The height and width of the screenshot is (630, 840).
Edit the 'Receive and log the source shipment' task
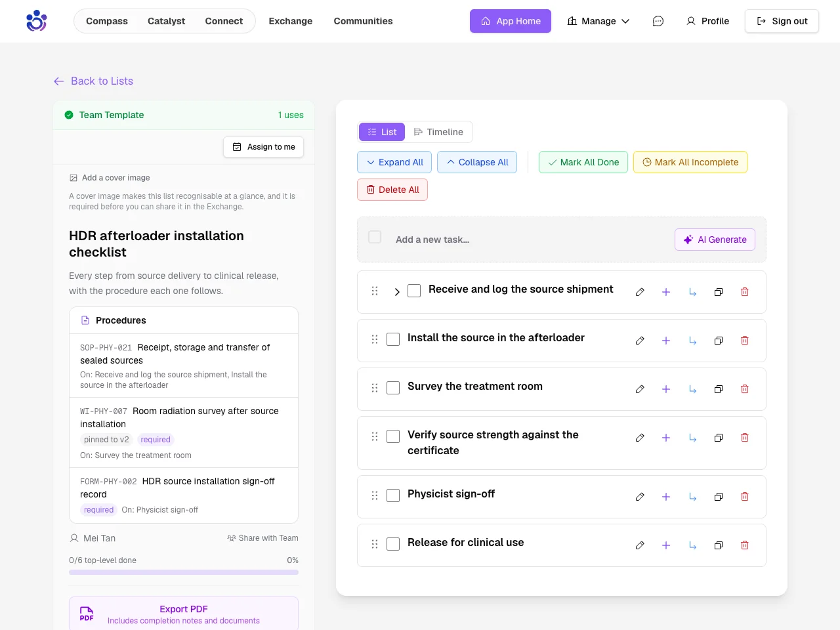640,292
